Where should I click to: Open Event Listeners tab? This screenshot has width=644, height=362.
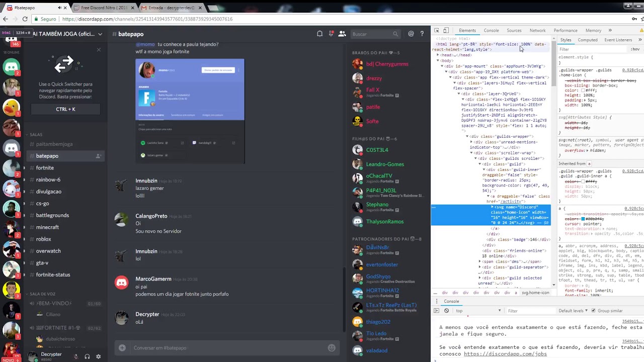(x=618, y=40)
